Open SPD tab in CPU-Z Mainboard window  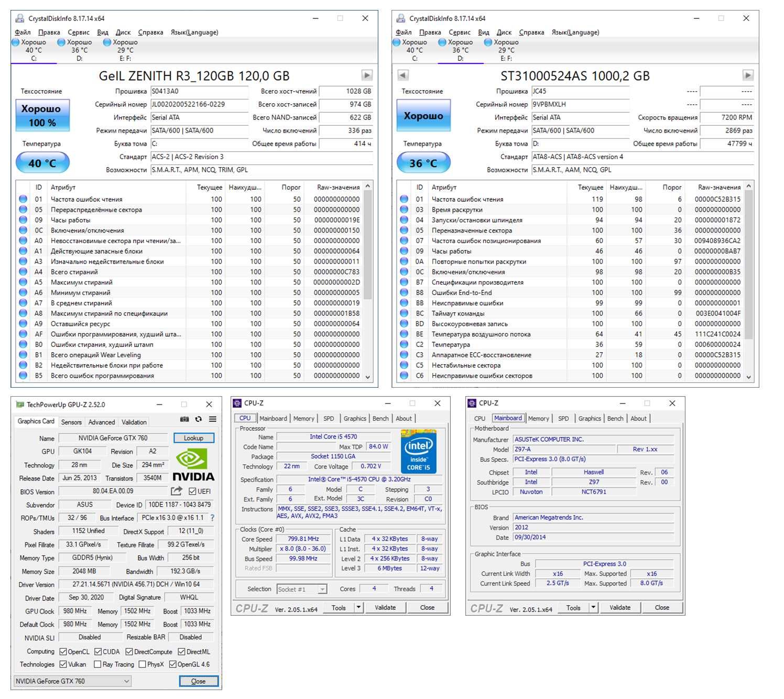(x=563, y=419)
